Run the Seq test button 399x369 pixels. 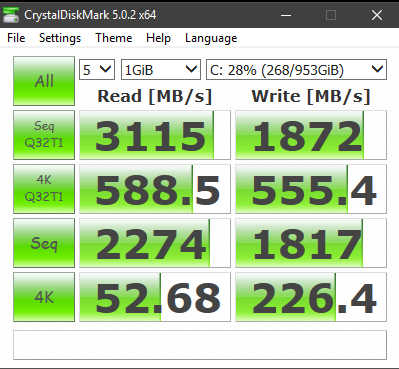(44, 243)
